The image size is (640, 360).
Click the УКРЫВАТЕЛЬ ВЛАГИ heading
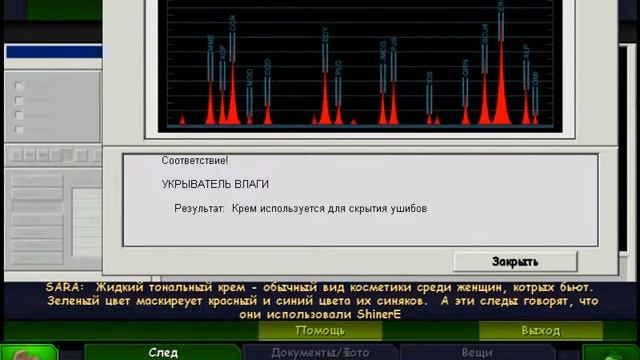click(x=215, y=184)
